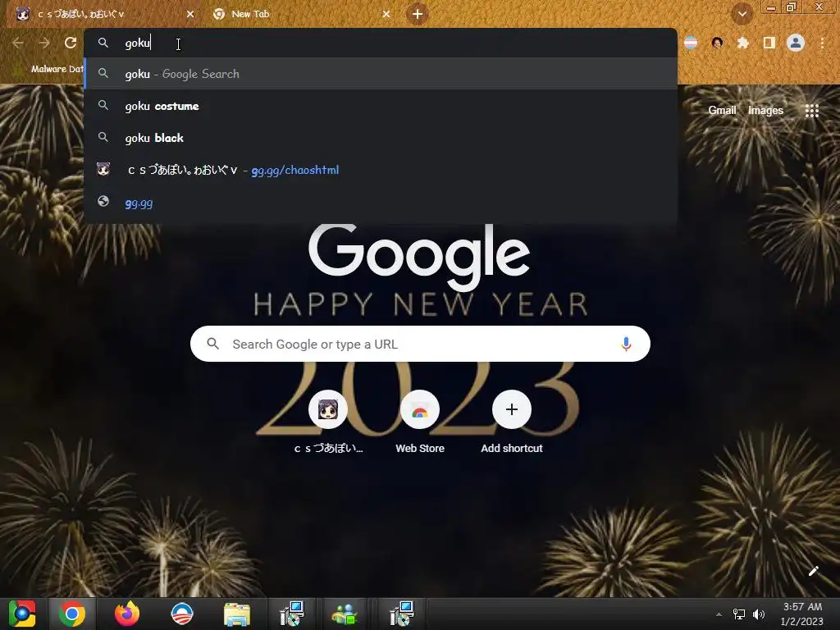This screenshot has height=630, width=840.
Task: Open the Chrome profile avatar
Action: (796, 43)
